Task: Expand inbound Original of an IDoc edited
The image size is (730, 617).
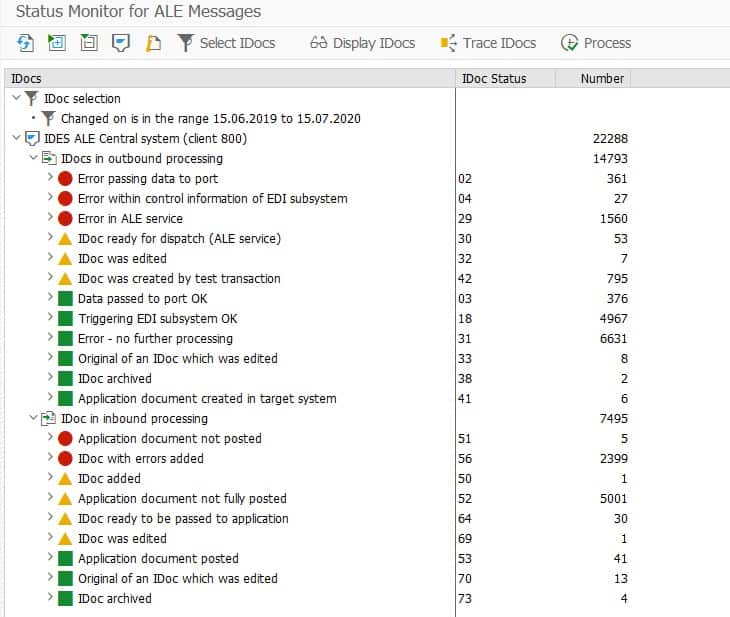Action: (x=50, y=577)
